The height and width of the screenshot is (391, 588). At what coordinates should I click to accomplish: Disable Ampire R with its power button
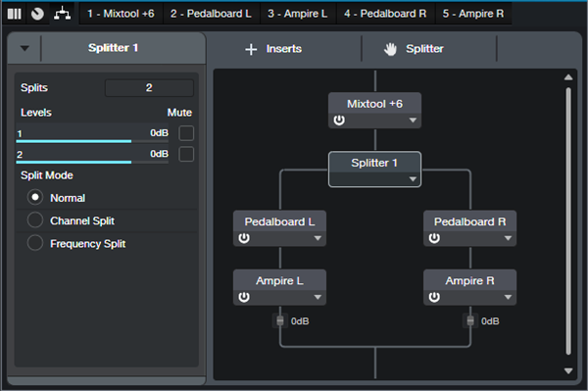[x=434, y=297]
